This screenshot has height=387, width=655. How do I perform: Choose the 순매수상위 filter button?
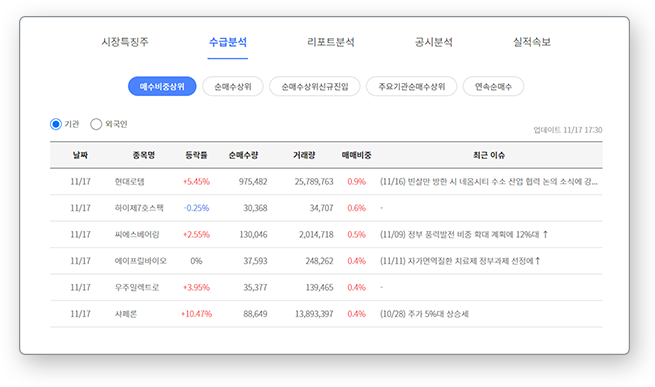click(x=233, y=87)
